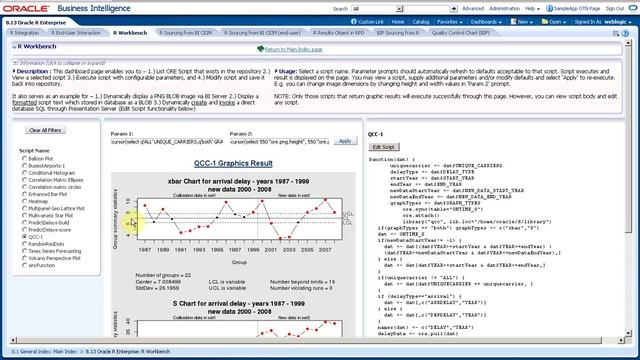Screen dimensions: 640x360
Task: Select the Heatmap script radio
Action: point(24,201)
